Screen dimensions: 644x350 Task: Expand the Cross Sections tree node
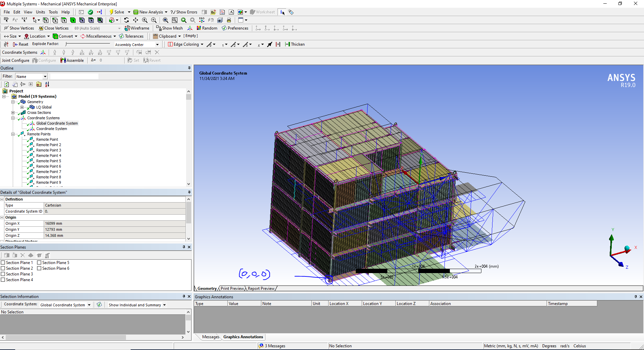[13, 113]
